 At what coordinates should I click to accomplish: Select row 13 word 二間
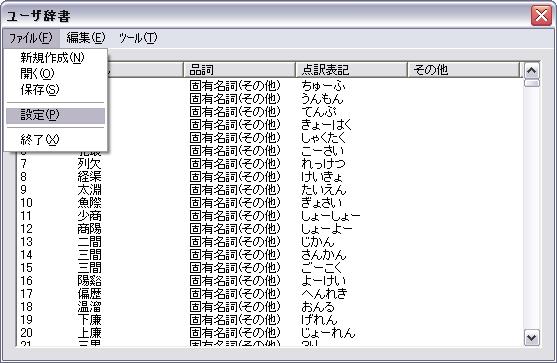[x=90, y=242]
